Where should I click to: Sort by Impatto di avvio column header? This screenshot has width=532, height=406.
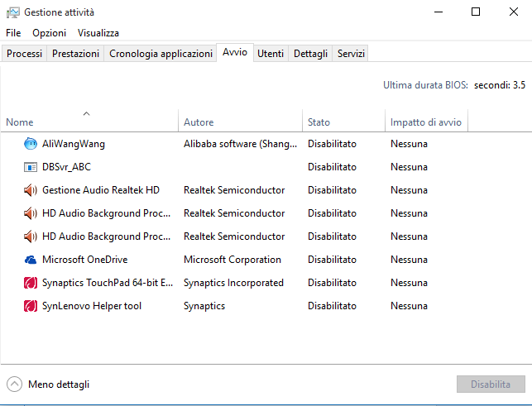[426, 121]
